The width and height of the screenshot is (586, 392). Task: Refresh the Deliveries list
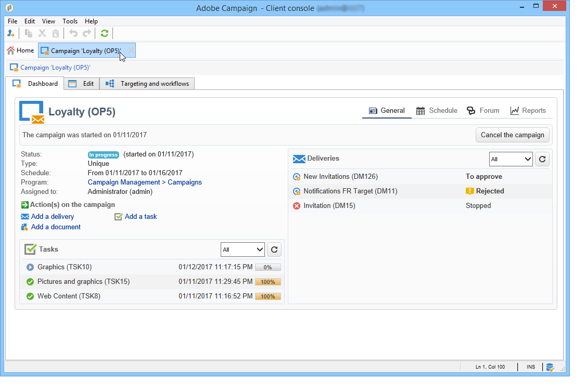(542, 159)
